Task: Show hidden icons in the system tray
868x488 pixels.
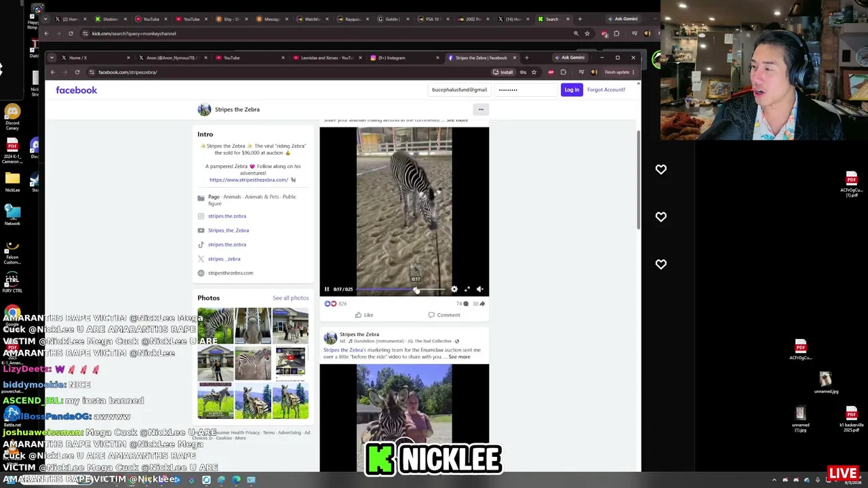Action: 774,480
